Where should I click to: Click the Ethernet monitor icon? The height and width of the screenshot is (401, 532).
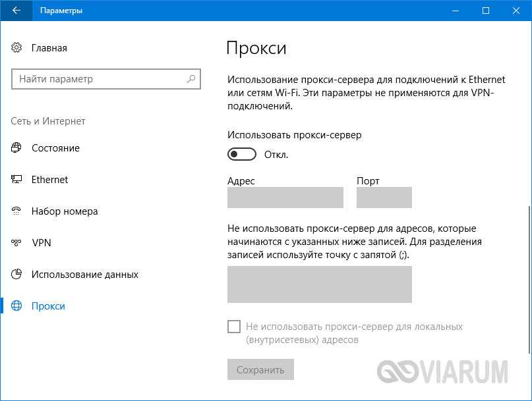[x=16, y=179]
